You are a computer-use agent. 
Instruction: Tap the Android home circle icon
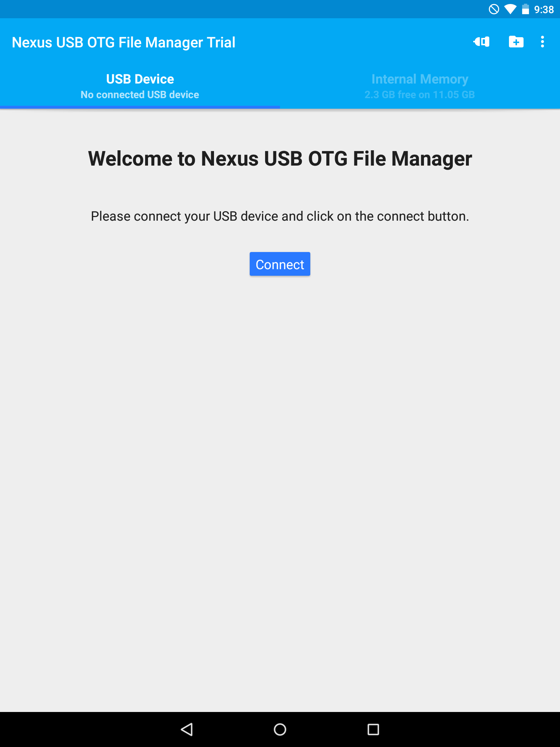click(x=280, y=729)
